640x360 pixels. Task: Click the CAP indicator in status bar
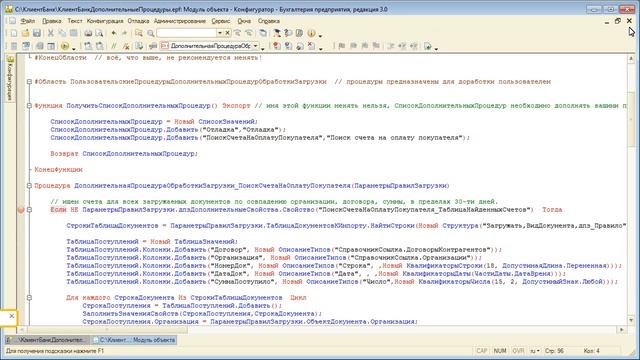pos(482,351)
